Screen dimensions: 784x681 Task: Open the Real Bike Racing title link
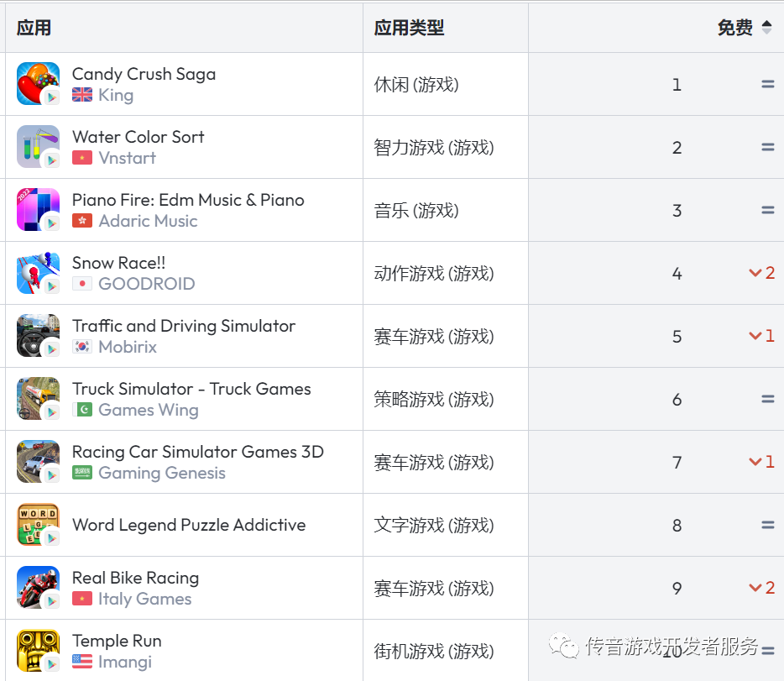(x=135, y=578)
